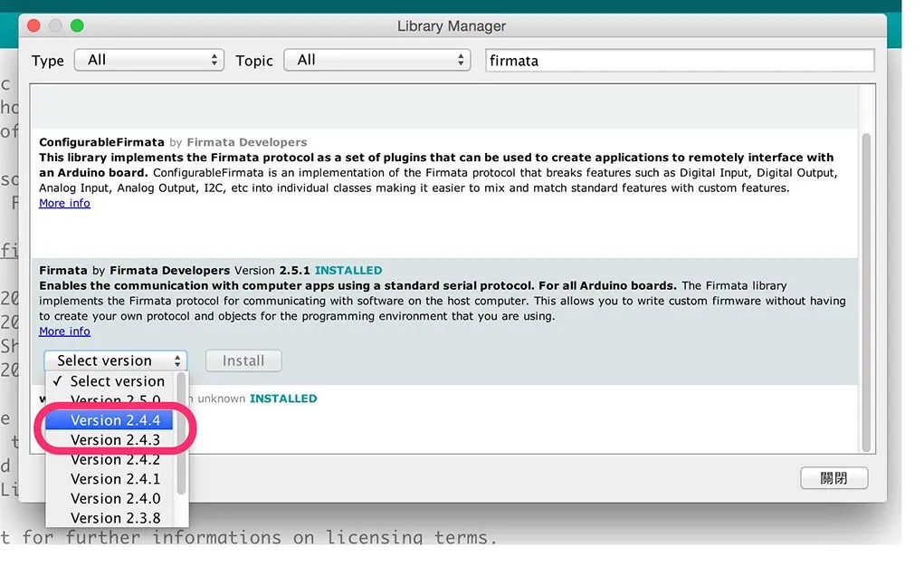Click the firmata search field
This screenshot has height=567, width=924.
point(680,61)
